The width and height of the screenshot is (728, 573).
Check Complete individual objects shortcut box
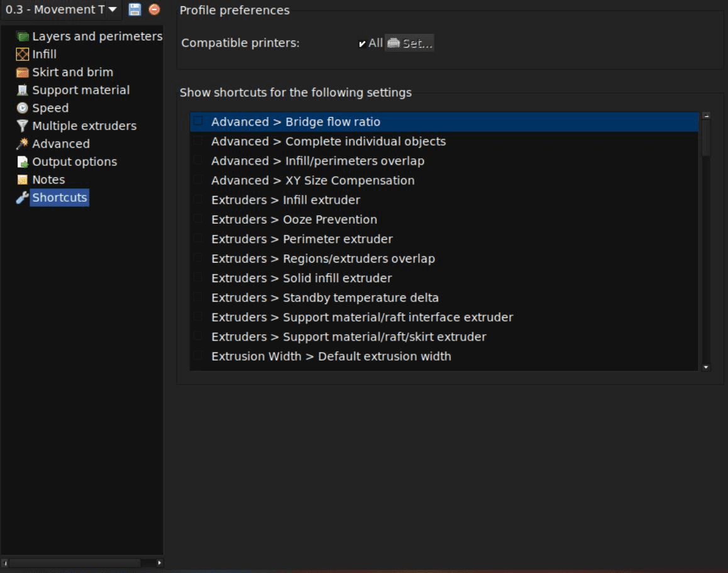pos(198,141)
